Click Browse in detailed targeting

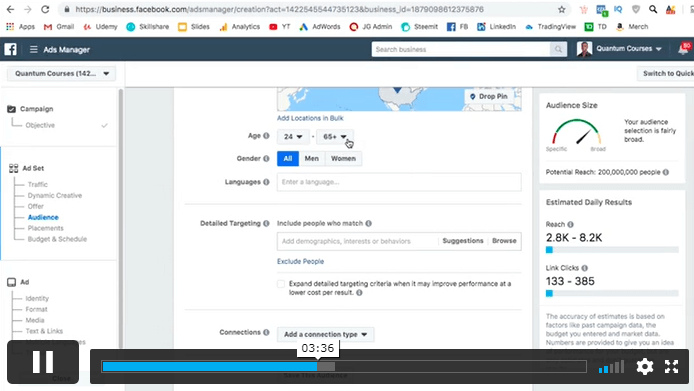point(504,241)
